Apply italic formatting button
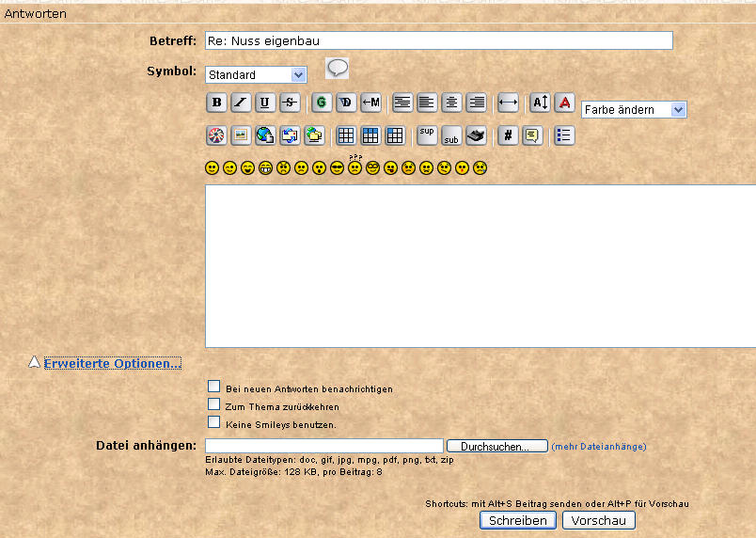Image resolution: width=756 pixels, height=538 pixels. tap(241, 103)
